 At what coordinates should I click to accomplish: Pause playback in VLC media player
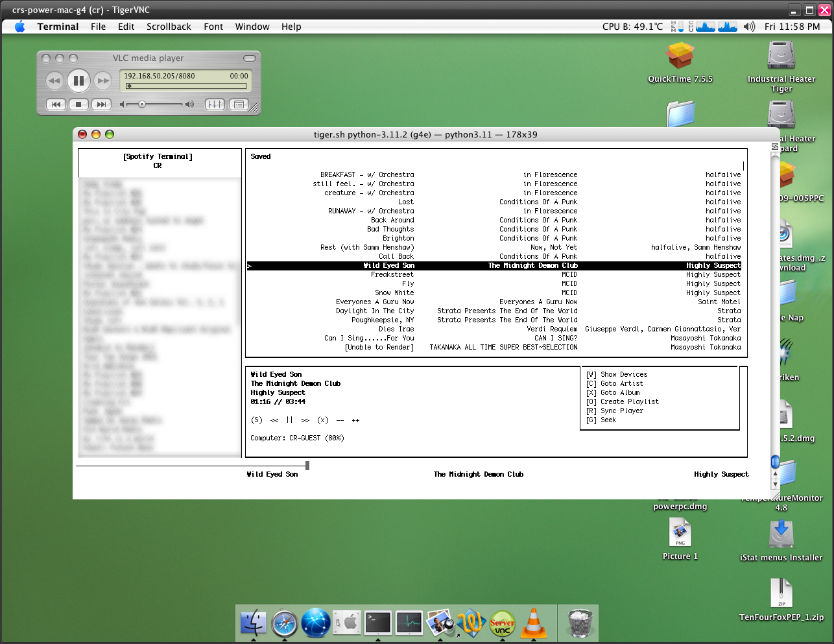pos(78,80)
